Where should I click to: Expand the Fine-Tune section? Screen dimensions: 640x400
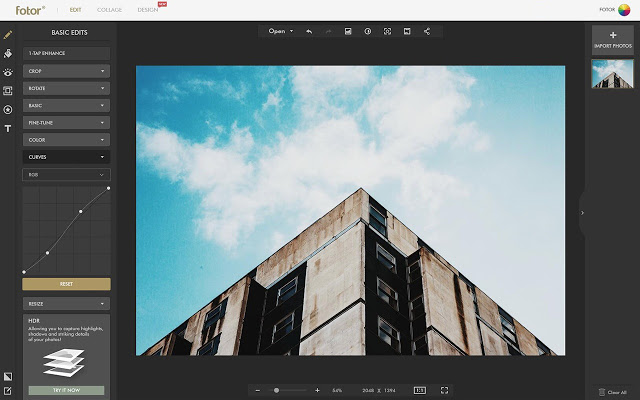click(66, 123)
